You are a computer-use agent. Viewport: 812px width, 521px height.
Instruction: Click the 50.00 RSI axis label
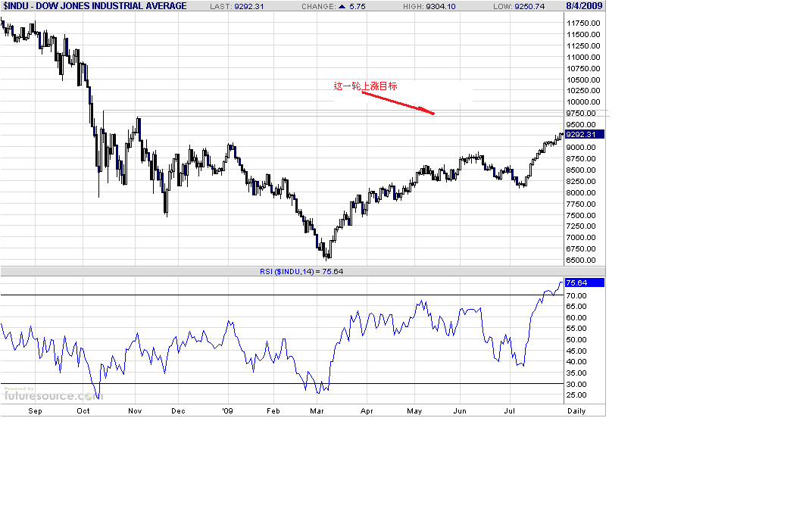(x=576, y=340)
